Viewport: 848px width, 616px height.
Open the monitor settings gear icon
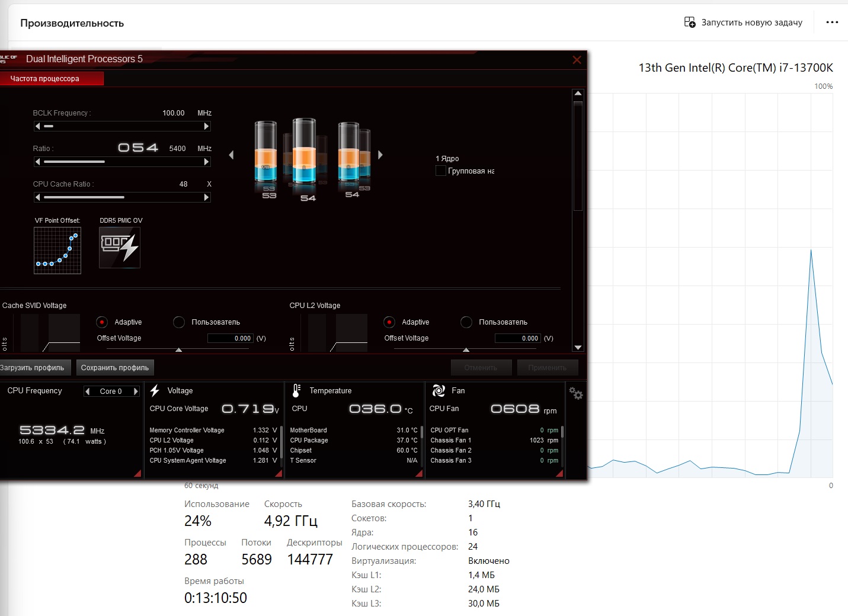(x=576, y=393)
